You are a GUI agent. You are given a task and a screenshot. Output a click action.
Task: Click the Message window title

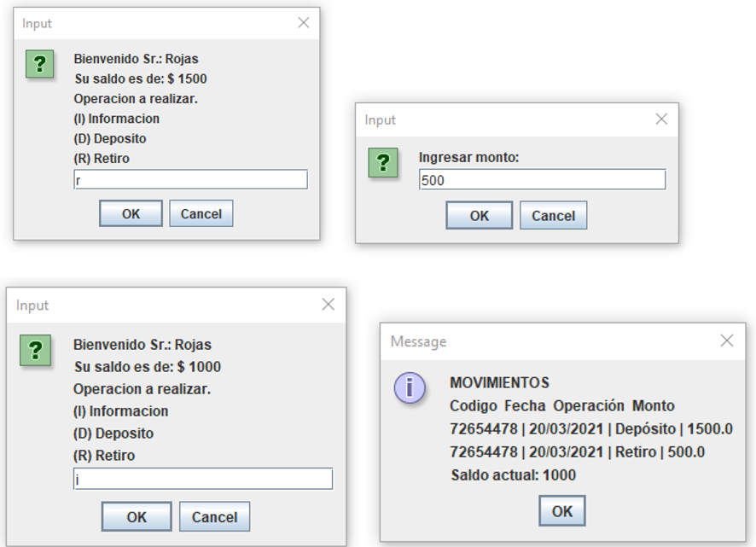click(418, 341)
